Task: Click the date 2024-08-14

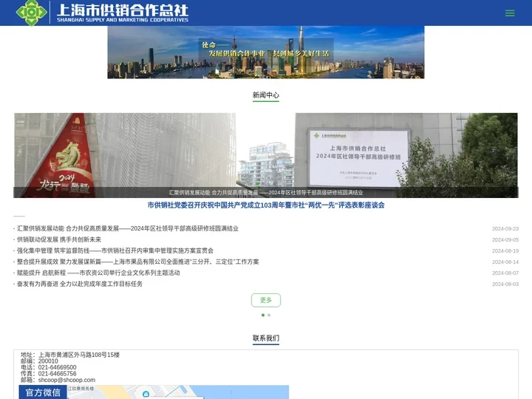Action: coord(505,262)
